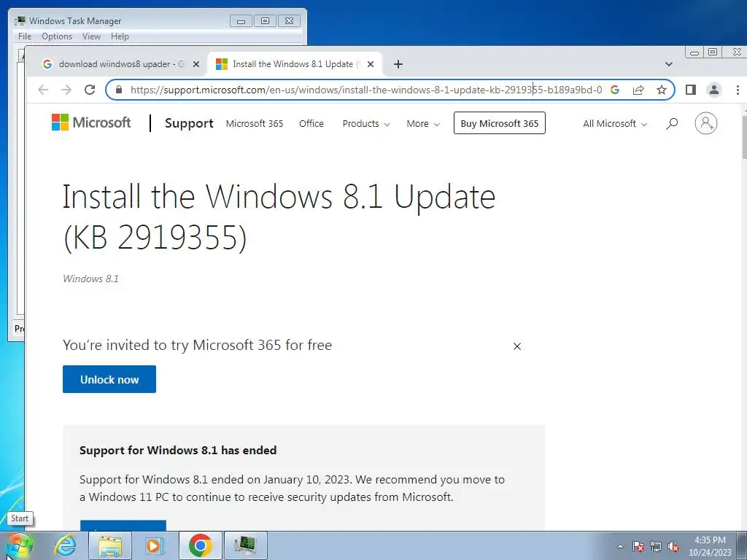The width and height of the screenshot is (747, 560).
Task: Click the Chrome taskbar icon
Action: [x=201, y=545]
